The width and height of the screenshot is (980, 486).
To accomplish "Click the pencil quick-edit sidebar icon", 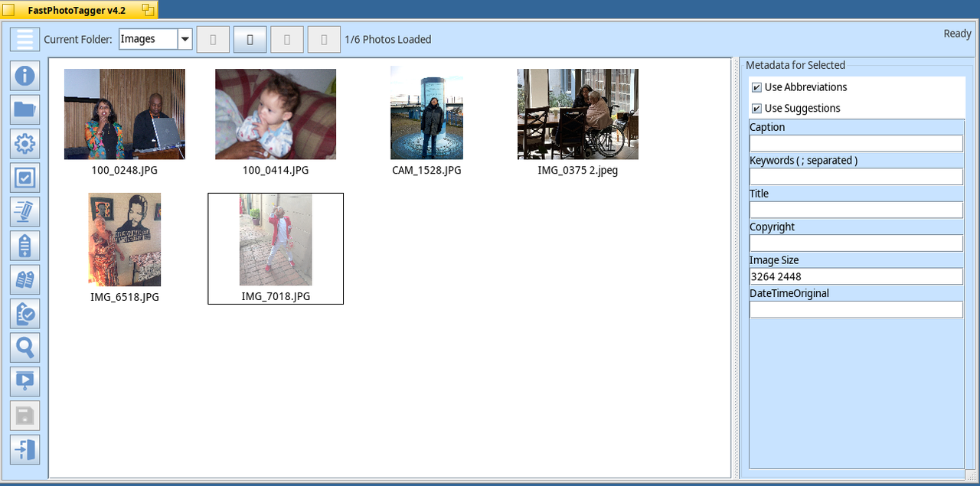I will click(24, 212).
